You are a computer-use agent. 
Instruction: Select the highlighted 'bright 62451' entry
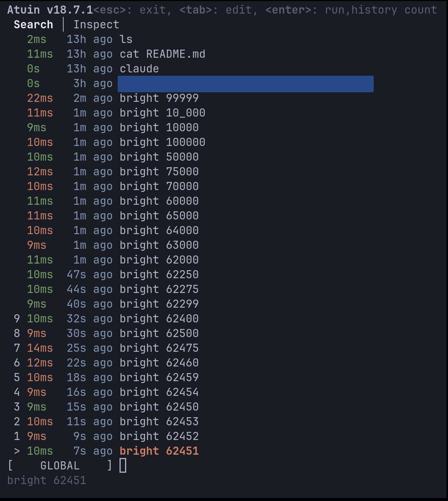[159, 451]
